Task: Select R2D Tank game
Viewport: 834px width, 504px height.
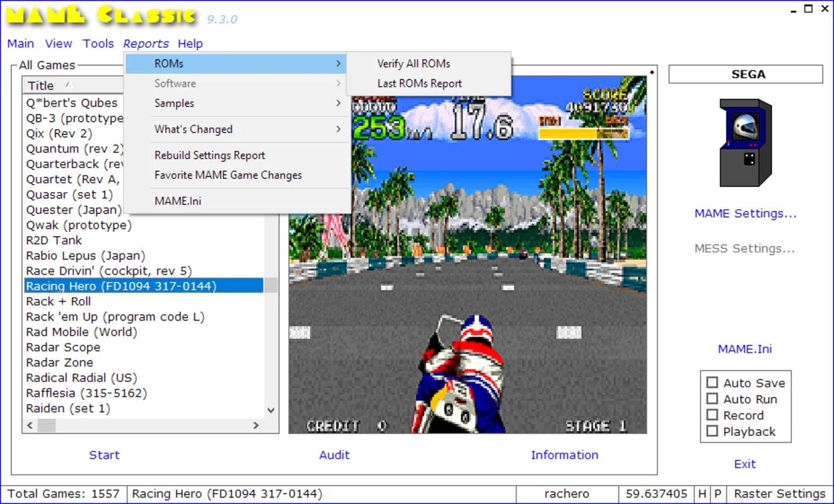Action: pyautogui.click(x=54, y=240)
